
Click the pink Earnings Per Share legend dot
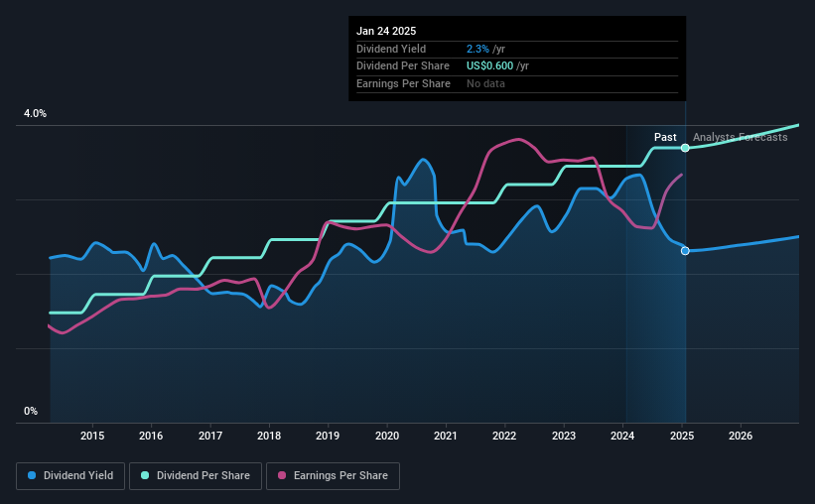(282, 475)
